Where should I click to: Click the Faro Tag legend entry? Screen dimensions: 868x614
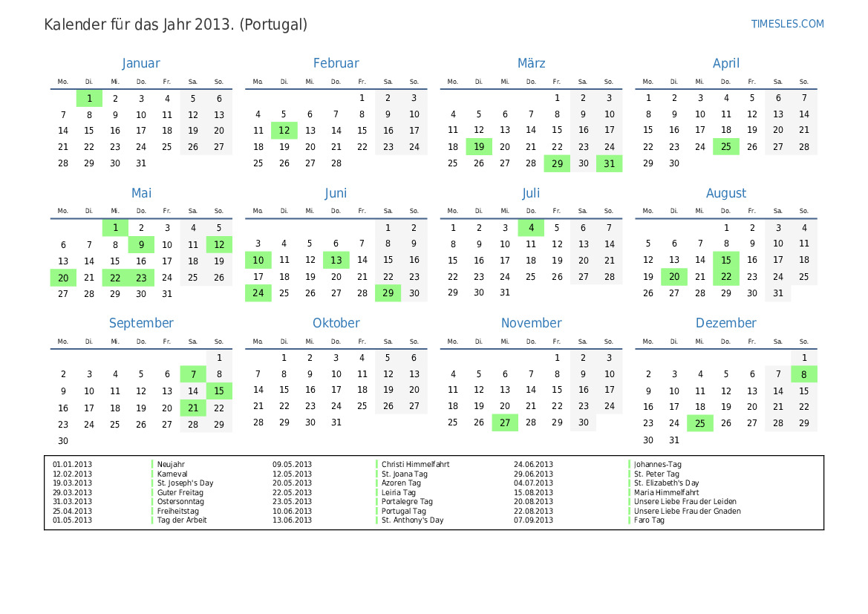(649, 520)
